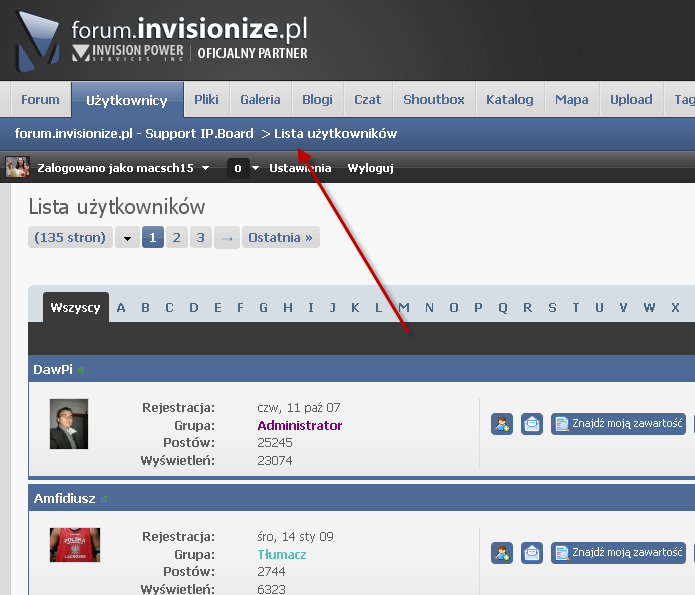Image resolution: width=695 pixels, height=595 pixels.
Task: Open the Galeria tab in navigation
Action: coord(261,100)
